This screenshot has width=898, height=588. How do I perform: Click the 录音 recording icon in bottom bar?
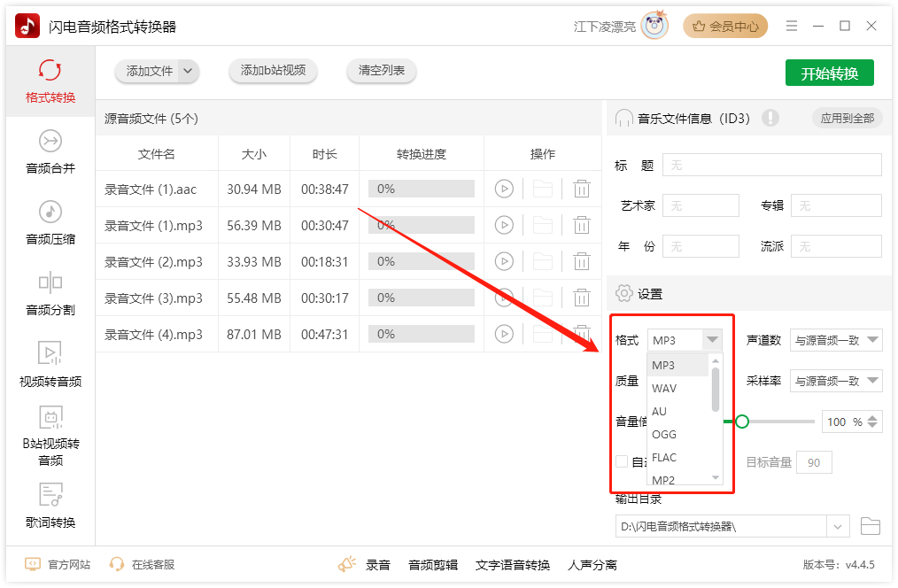point(347,563)
